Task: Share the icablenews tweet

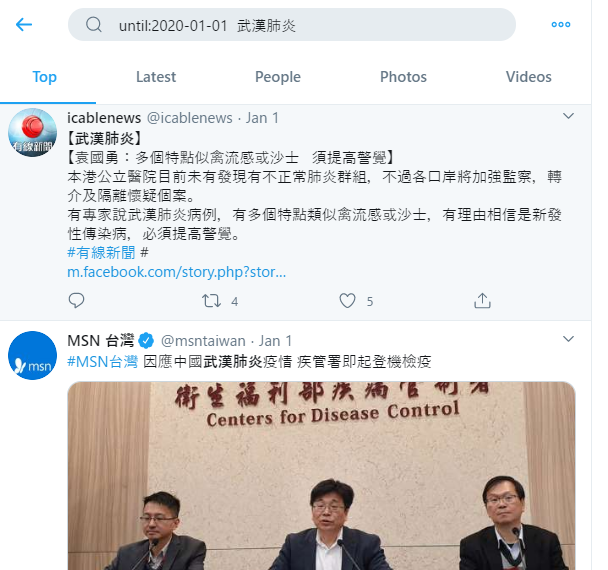Action: (x=482, y=301)
